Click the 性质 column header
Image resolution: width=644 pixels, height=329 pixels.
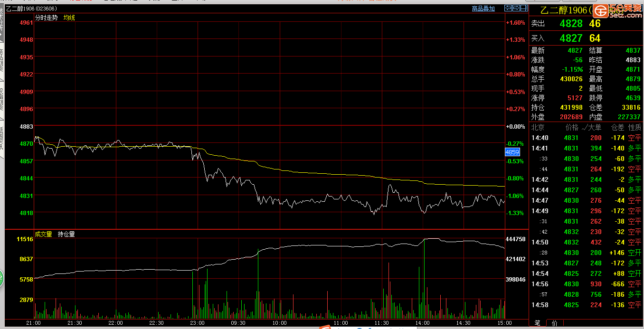(x=635, y=127)
